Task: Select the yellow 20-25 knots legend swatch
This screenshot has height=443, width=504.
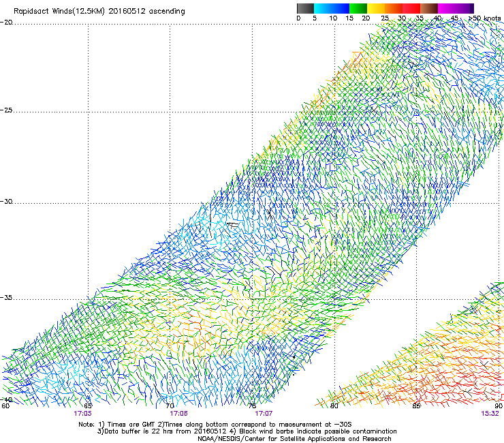Action: click(376, 8)
